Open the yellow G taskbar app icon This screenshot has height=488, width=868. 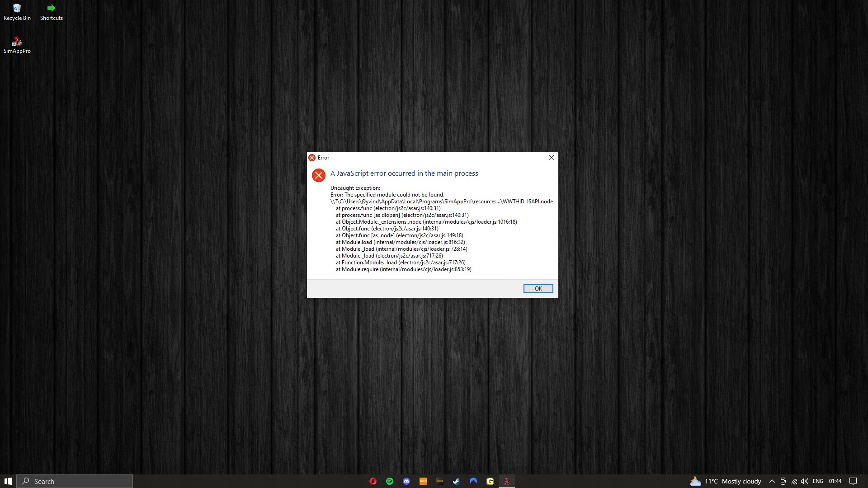[x=490, y=481]
